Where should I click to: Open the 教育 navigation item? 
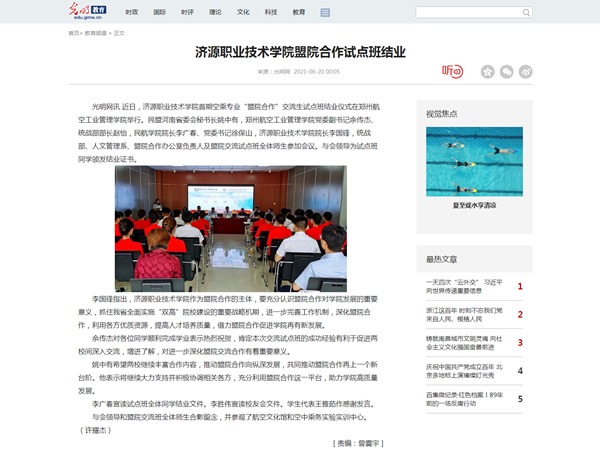point(299,12)
